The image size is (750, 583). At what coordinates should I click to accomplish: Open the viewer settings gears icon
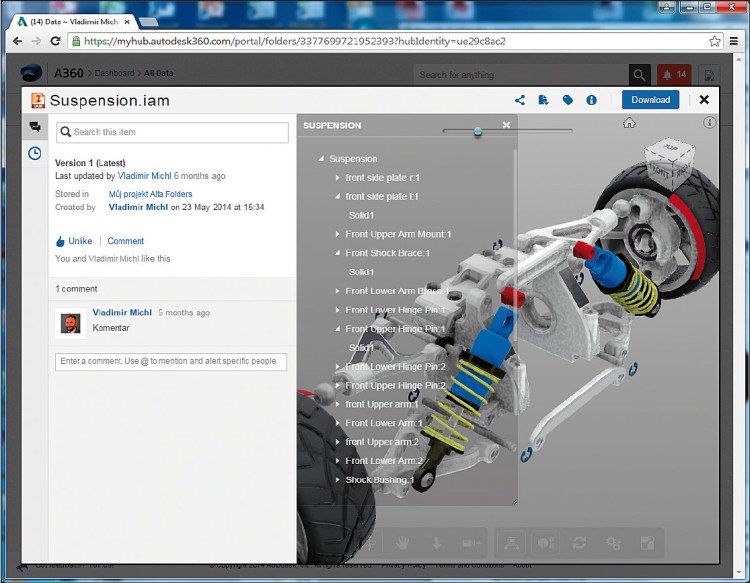tap(613, 542)
